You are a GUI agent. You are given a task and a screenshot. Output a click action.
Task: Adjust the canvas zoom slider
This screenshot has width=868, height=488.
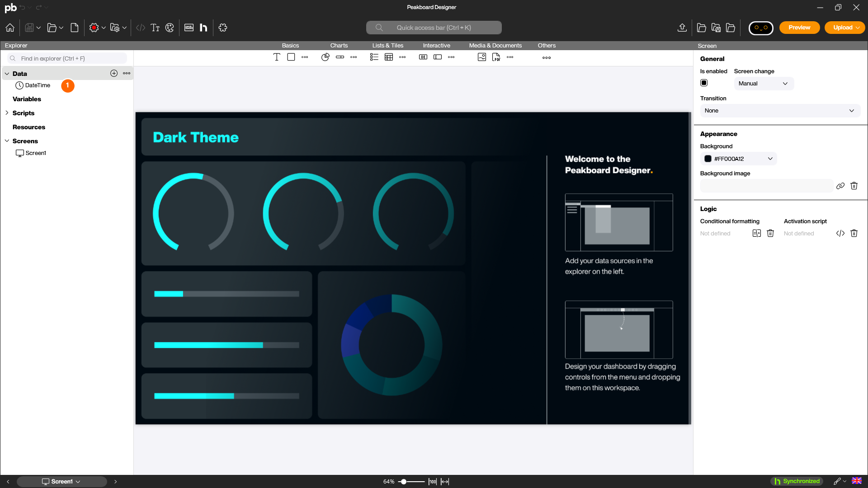click(404, 482)
